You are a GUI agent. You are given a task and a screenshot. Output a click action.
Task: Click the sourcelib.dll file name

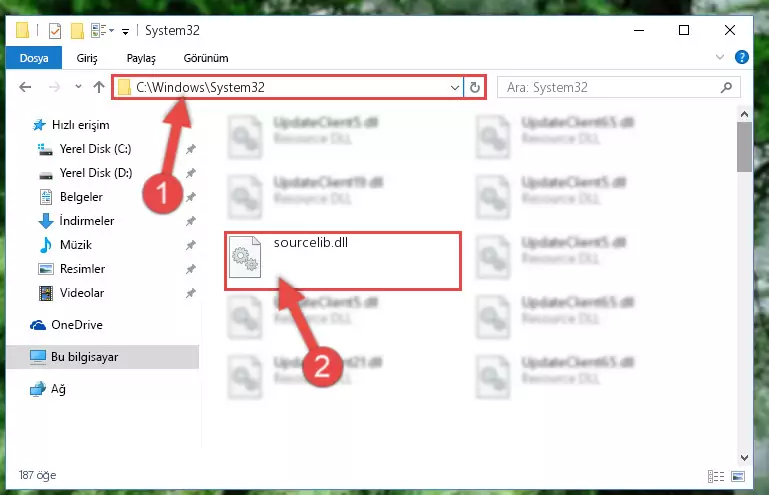click(x=310, y=242)
